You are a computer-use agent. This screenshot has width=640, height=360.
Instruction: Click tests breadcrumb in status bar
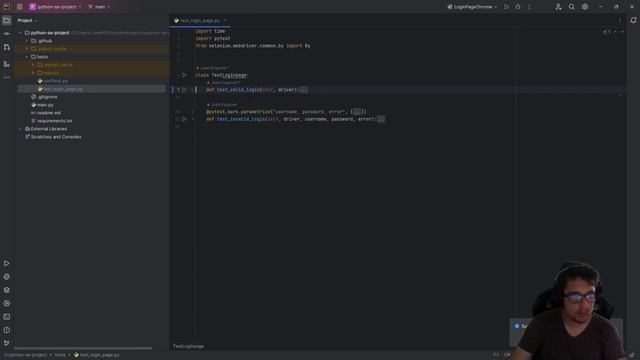[x=60, y=355]
